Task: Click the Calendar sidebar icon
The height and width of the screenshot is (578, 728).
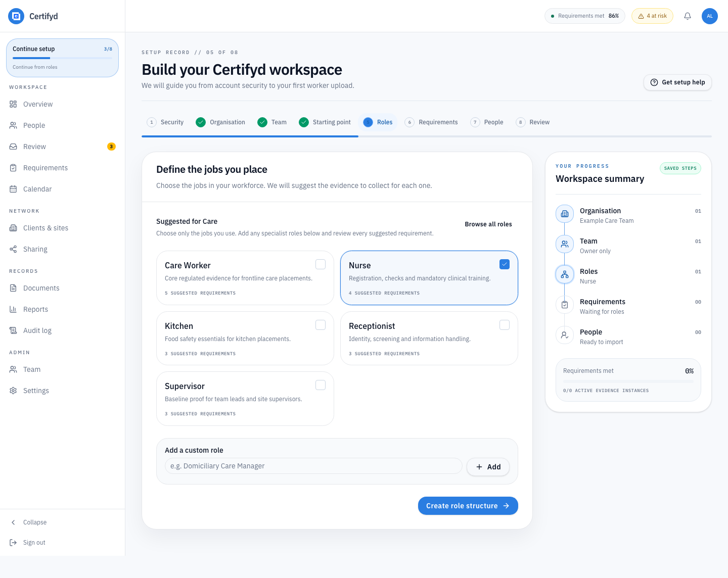Action: (x=13, y=189)
